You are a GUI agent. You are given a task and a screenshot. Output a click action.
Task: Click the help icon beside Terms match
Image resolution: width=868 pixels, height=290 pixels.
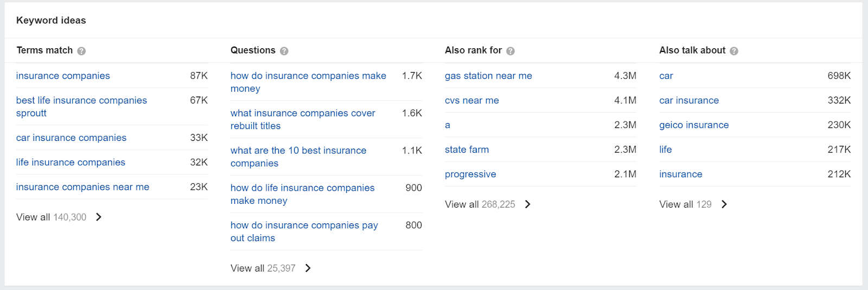pos(81,51)
